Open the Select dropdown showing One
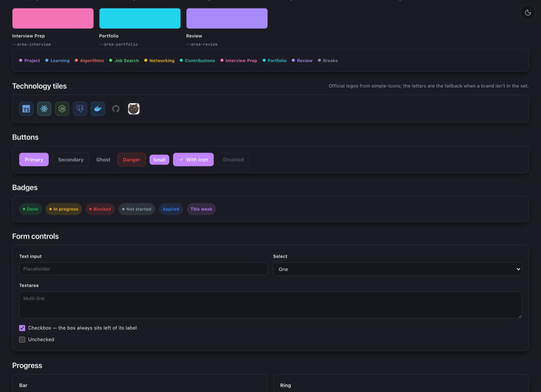The image size is (541, 392). click(397, 269)
